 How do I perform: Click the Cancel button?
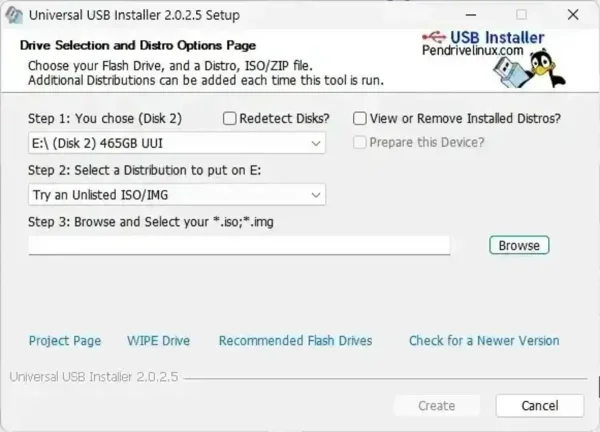click(540, 406)
